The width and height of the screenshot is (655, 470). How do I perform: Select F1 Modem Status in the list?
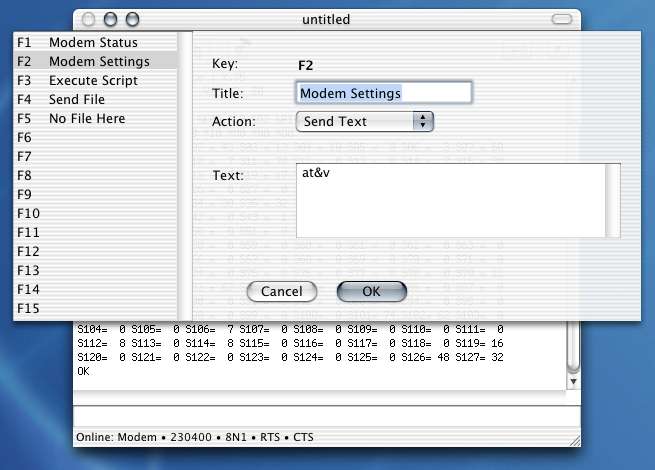tap(93, 43)
